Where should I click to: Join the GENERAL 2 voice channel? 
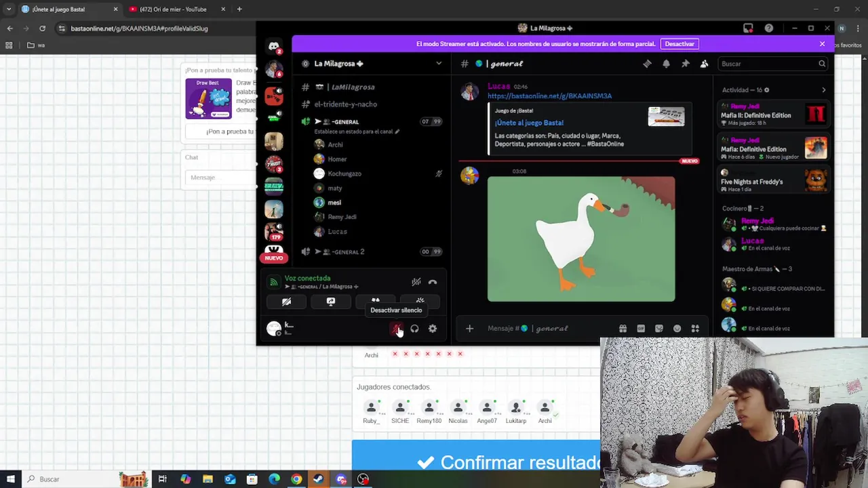pos(372,251)
